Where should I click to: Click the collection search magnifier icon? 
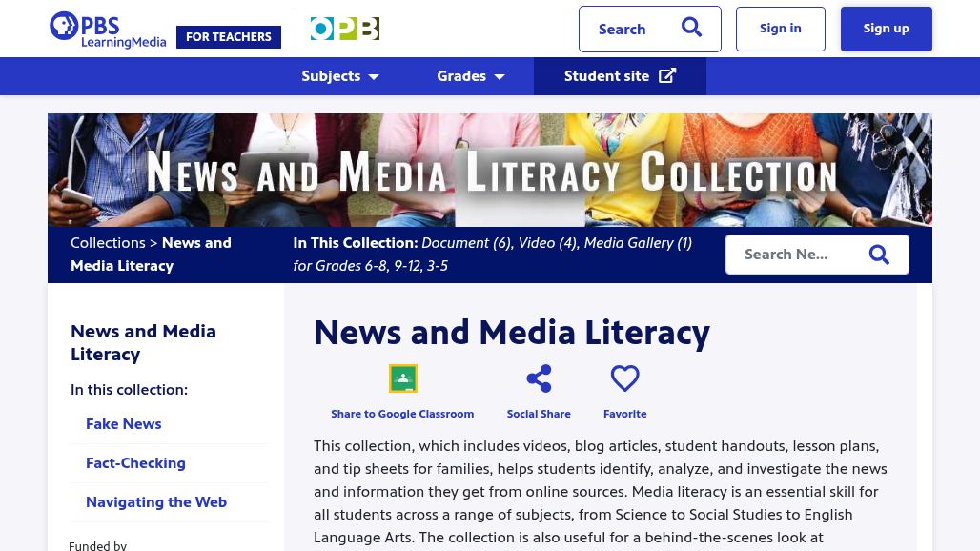pos(879,255)
